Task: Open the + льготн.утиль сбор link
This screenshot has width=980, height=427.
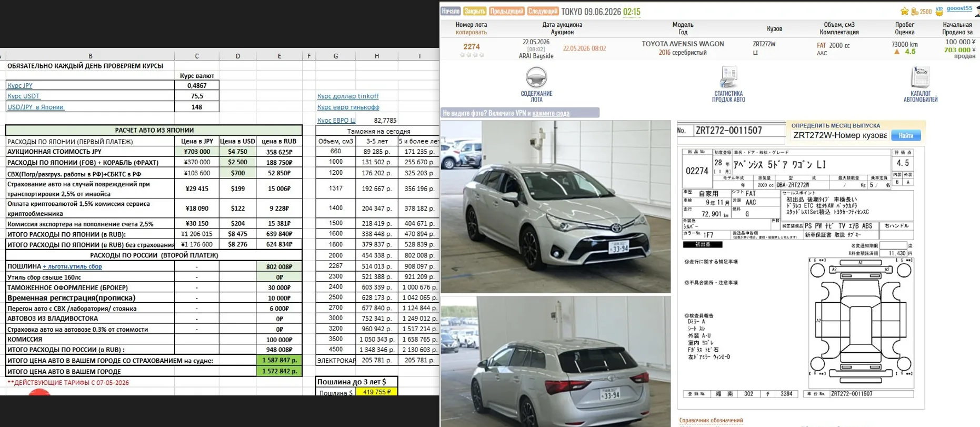Action: (x=72, y=266)
